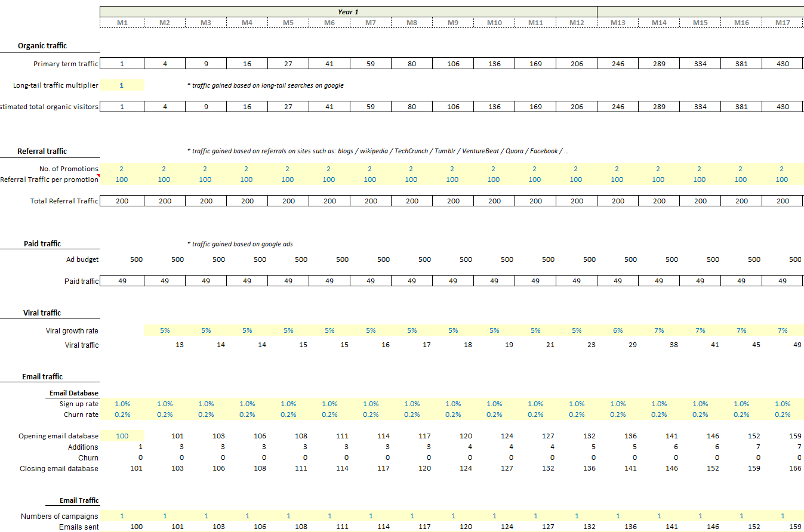This screenshot has height=532, width=804.
Task: Select Paid traffic value 49 under M13
Action: pos(618,281)
